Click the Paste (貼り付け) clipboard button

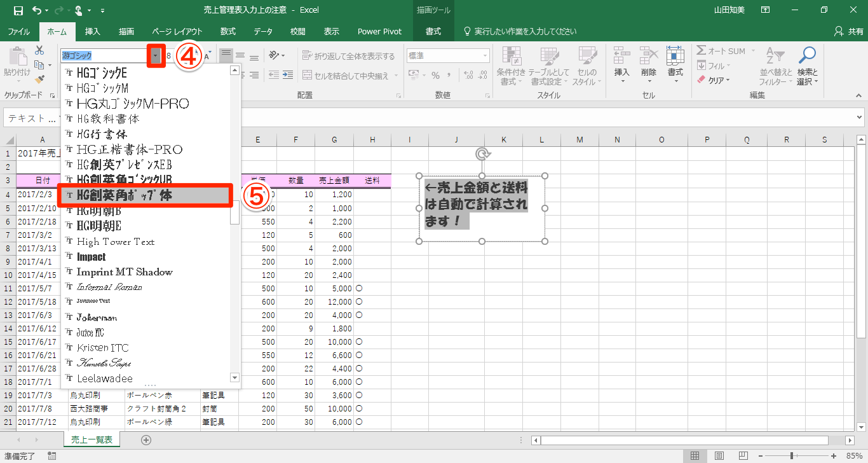pyautogui.click(x=17, y=65)
